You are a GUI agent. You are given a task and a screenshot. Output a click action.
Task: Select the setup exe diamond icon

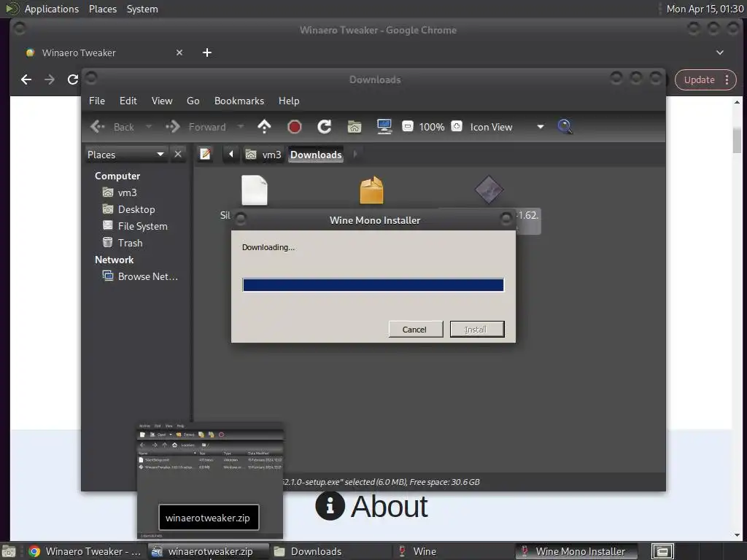pyautogui.click(x=489, y=190)
